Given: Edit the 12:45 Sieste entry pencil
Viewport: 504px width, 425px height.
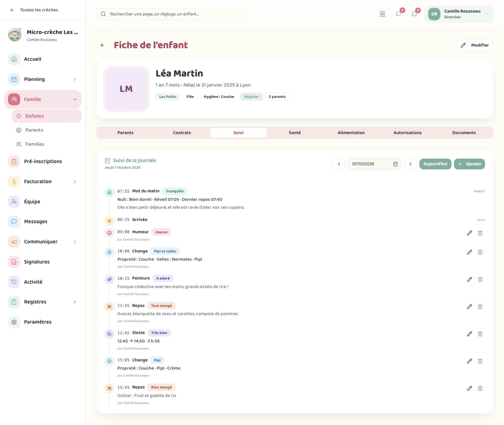Looking at the screenshot, I should click(x=469, y=334).
